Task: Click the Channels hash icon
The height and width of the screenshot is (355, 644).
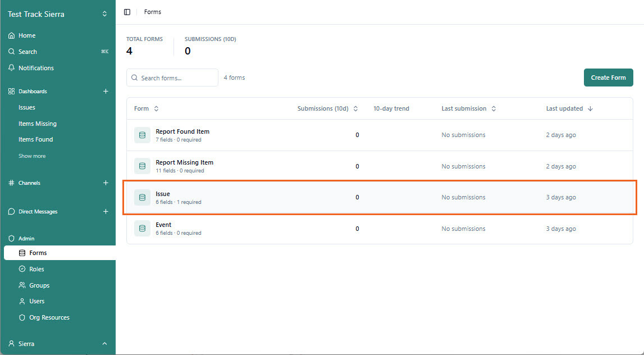Action: tap(11, 183)
